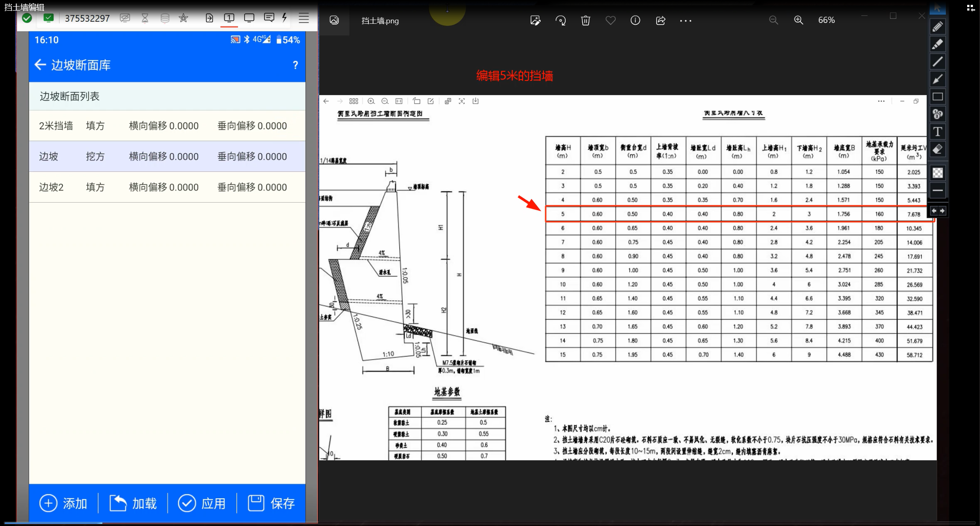Image resolution: width=980 pixels, height=526 pixels.
Task: Click the zoom in magnifier in Photos
Action: pyautogui.click(x=798, y=20)
